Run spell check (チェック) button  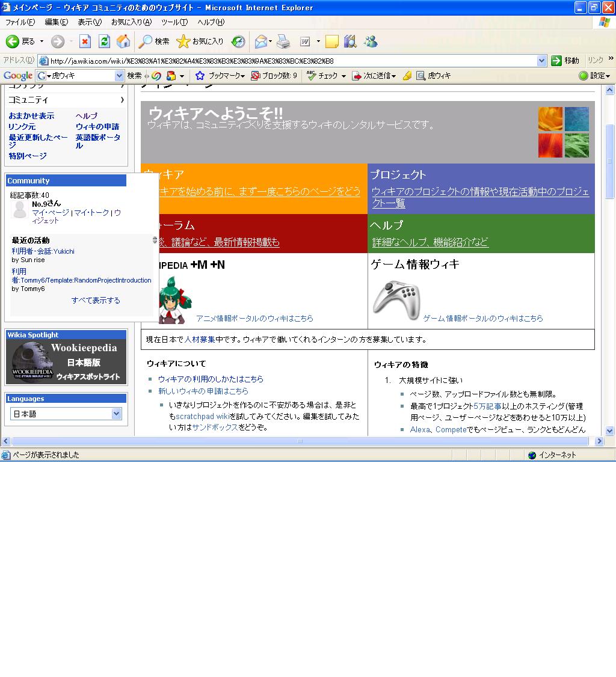322,76
